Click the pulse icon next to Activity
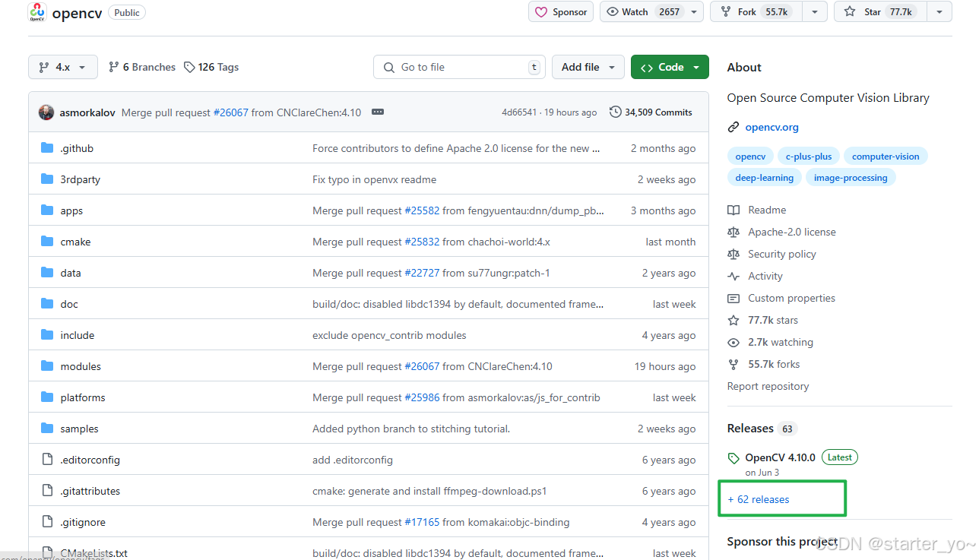 (733, 276)
